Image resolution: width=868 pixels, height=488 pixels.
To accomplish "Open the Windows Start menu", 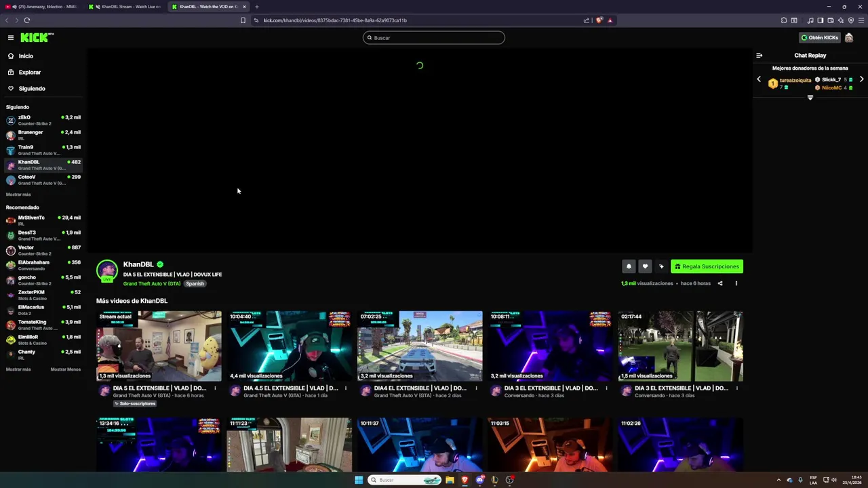I will [359, 480].
